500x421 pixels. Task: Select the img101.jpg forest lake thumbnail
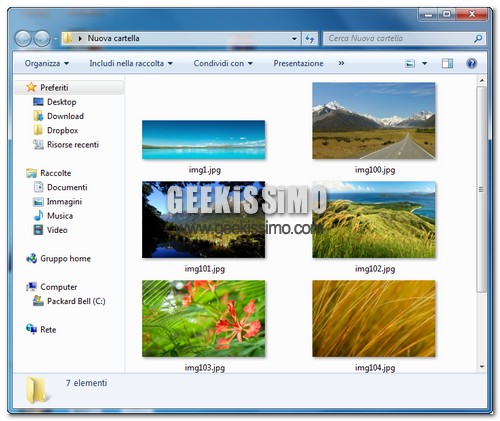(x=203, y=220)
